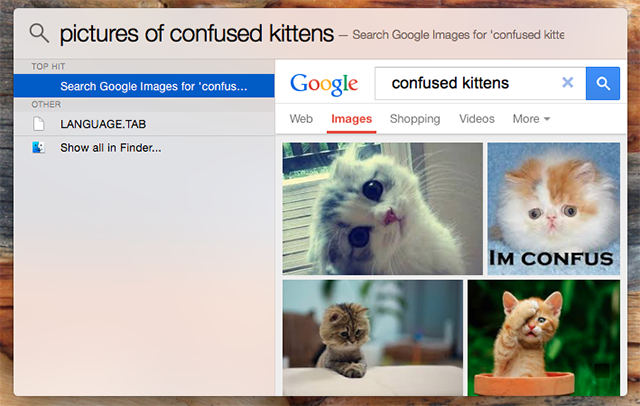
Task: Open the Shopping tab
Action: click(415, 119)
